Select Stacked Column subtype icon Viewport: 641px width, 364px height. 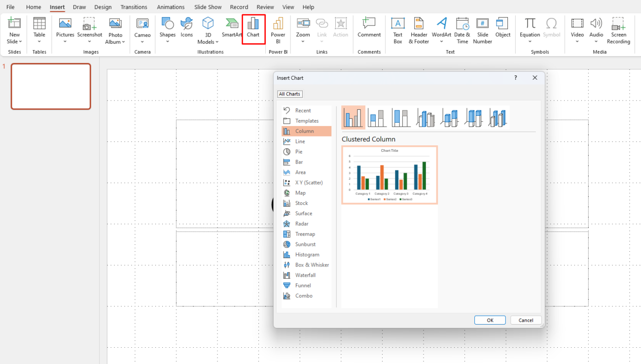pos(377,118)
